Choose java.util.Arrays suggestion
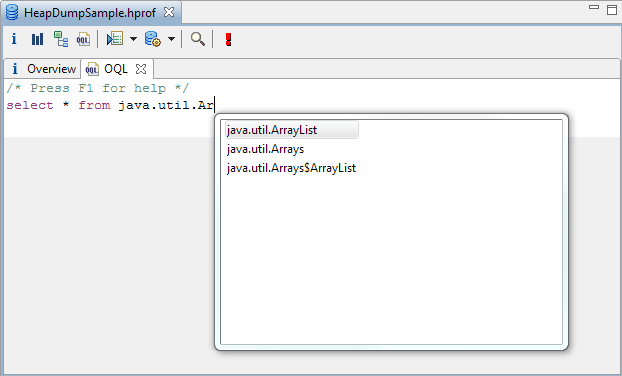The image size is (622, 376). (265, 149)
